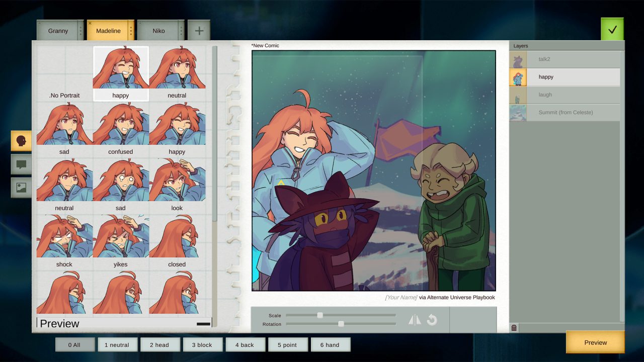This screenshot has height=362, width=644.
Task: Choose the closed Madeline portrait
Action: click(177, 242)
